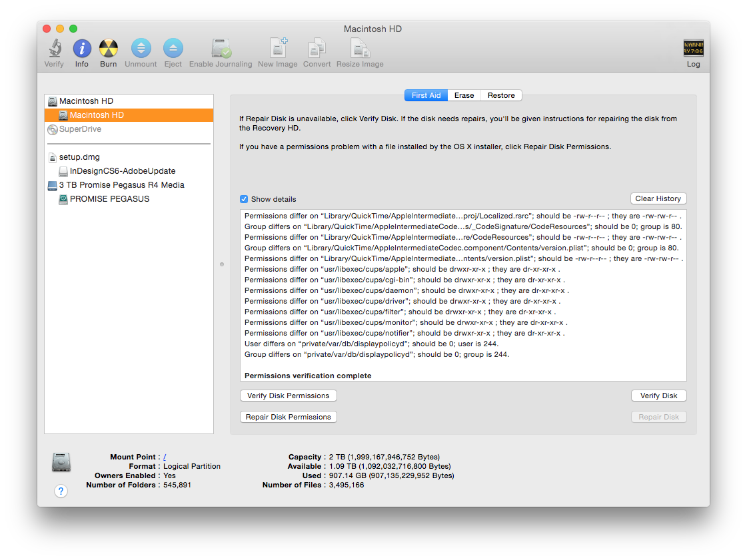Switch to the Restore tab

[x=501, y=95]
